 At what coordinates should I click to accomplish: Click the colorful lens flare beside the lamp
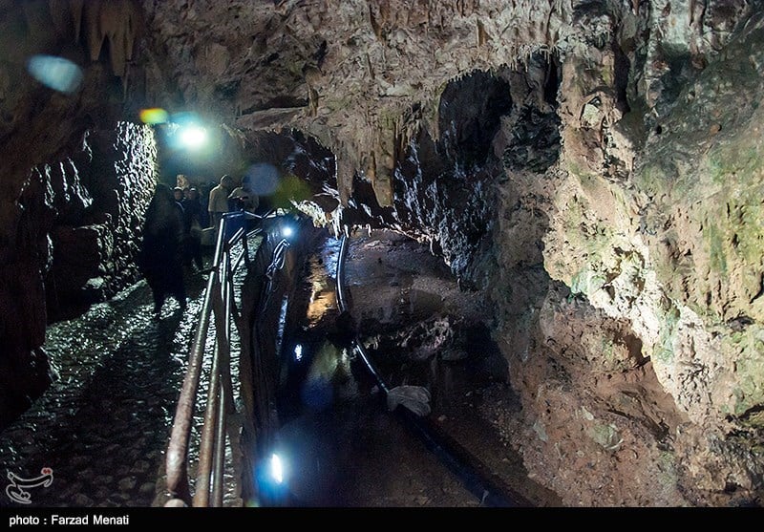coord(153,116)
